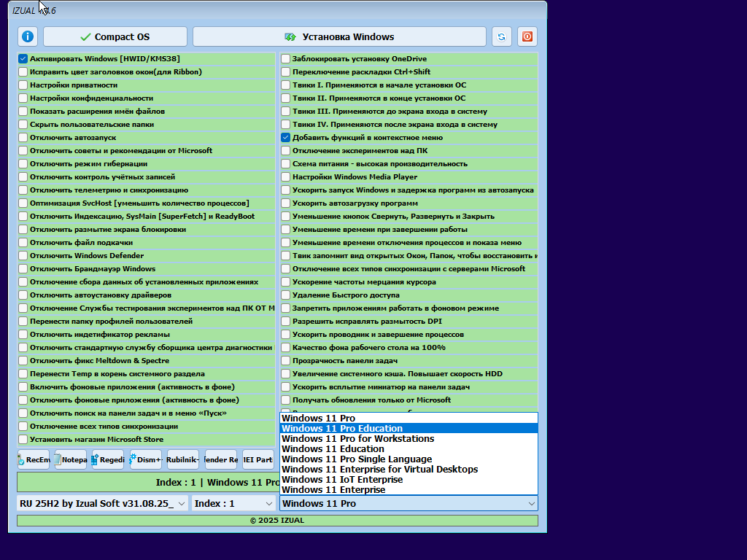Screen dimensions: 747x560
Task: Click the red power icon button
Action: click(527, 36)
